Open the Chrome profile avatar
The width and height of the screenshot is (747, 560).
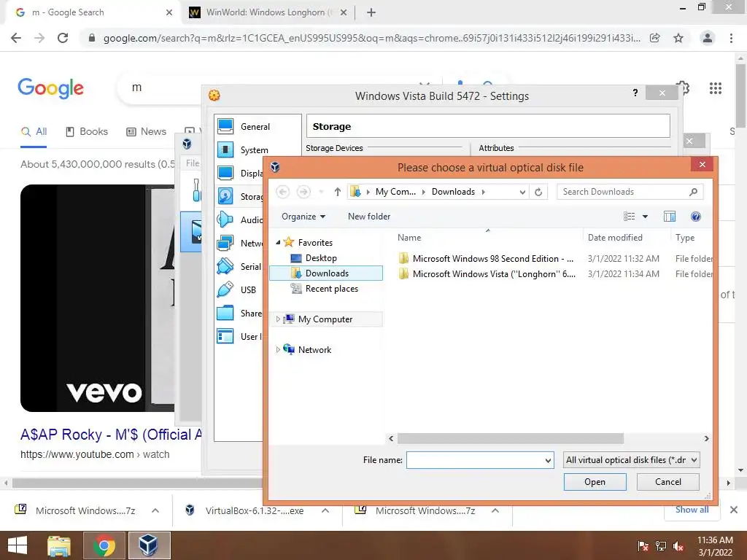pyautogui.click(x=708, y=38)
